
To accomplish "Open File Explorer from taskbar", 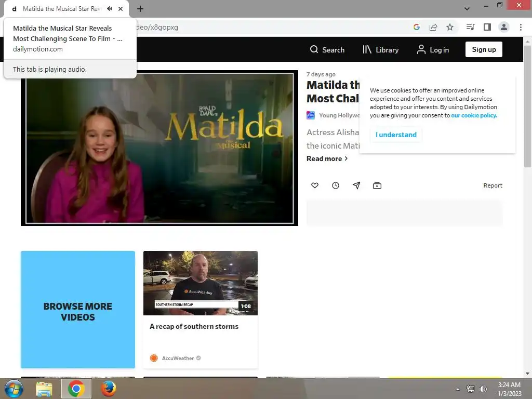I will tap(44, 389).
